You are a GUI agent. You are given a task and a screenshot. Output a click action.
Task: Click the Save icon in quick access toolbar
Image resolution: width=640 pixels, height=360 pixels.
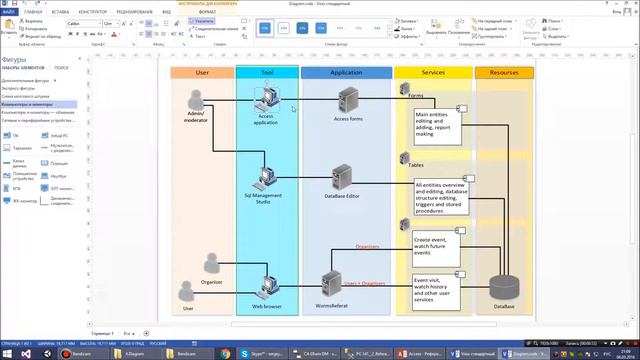tap(14, 3)
